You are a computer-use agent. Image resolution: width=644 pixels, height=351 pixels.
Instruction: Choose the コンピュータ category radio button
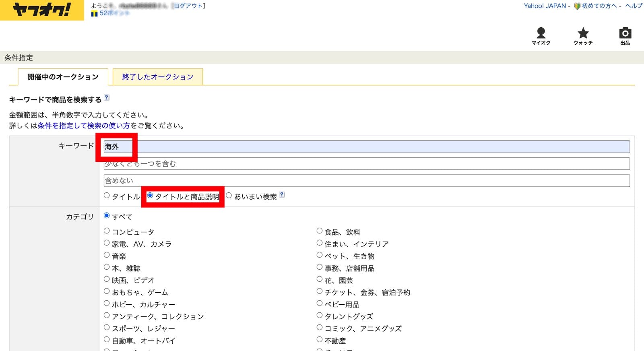(x=107, y=231)
